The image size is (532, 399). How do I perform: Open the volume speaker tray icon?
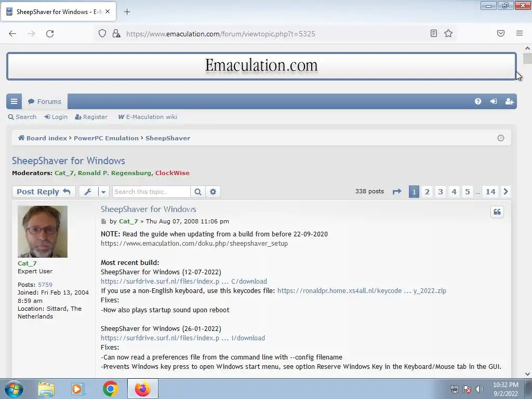480,389
